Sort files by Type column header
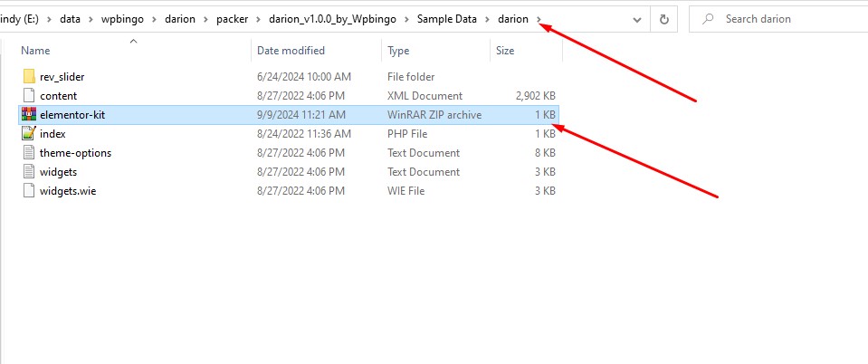 pyautogui.click(x=399, y=51)
